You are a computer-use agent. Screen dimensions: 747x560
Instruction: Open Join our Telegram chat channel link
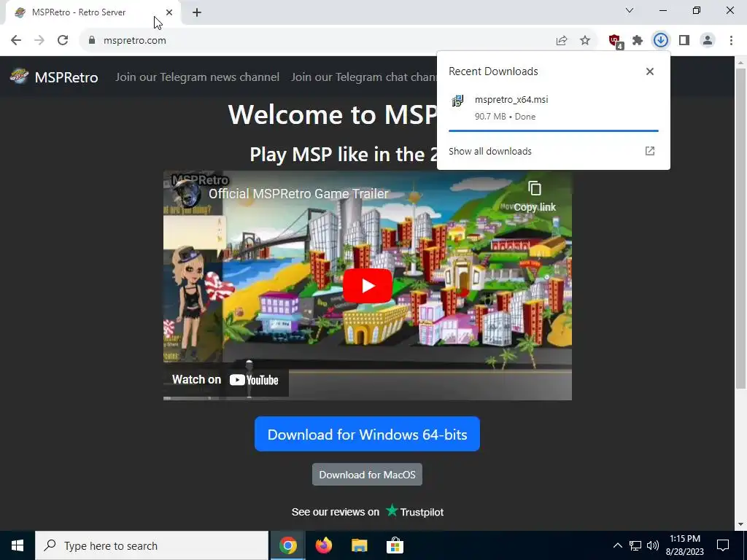[364, 77]
